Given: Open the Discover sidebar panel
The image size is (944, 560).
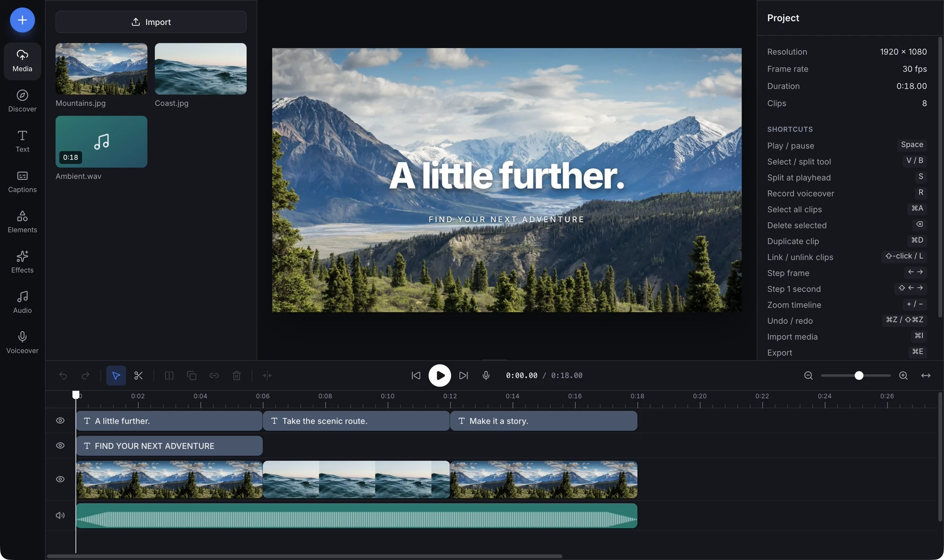Looking at the screenshot, I should point(22,101).
